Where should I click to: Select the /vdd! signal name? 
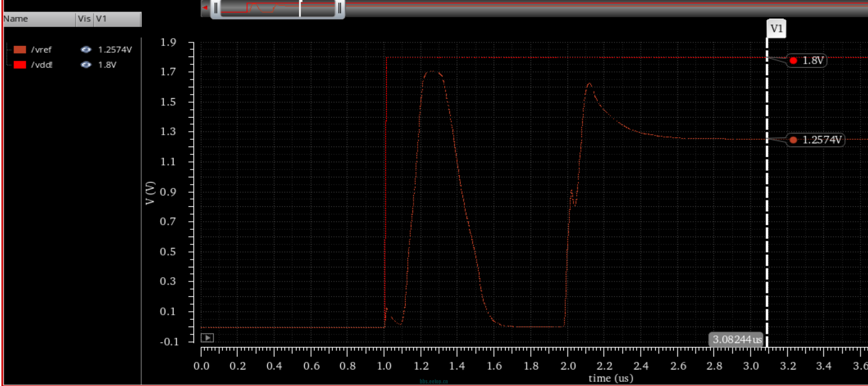(x=42, y=64)
